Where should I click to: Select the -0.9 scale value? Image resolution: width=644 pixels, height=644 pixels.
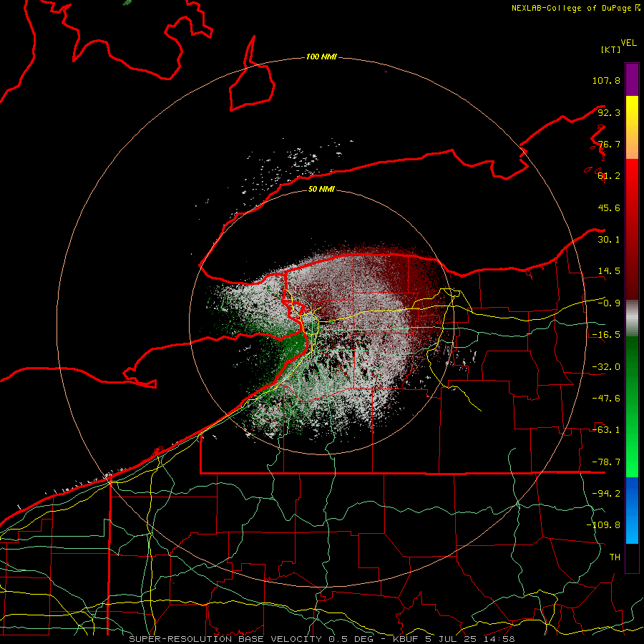point(609,303)
